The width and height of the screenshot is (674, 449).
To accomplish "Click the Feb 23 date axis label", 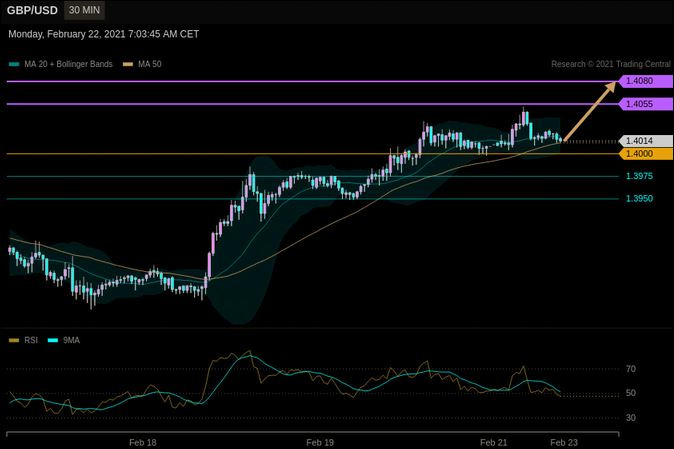I will [564, 443].
